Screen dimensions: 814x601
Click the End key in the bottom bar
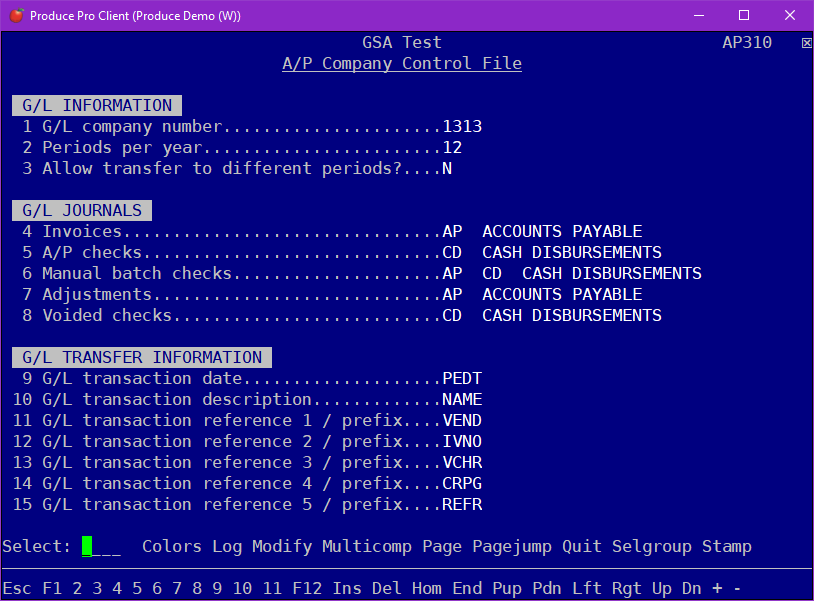click(467, 588)
